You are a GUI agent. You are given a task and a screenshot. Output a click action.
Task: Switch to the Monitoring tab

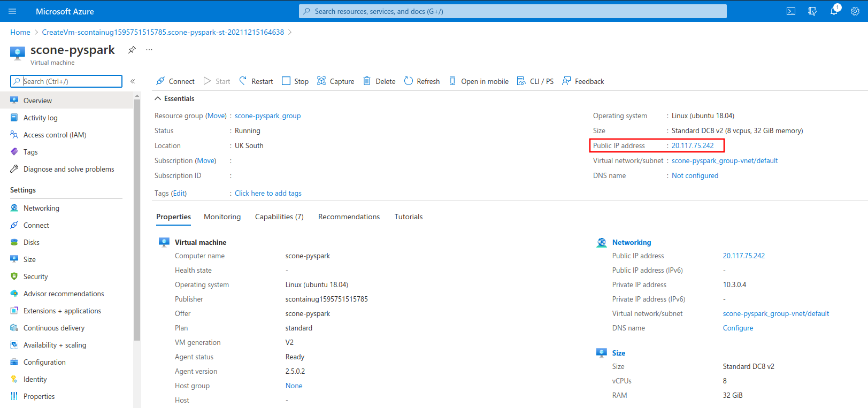tap(222, 217)
